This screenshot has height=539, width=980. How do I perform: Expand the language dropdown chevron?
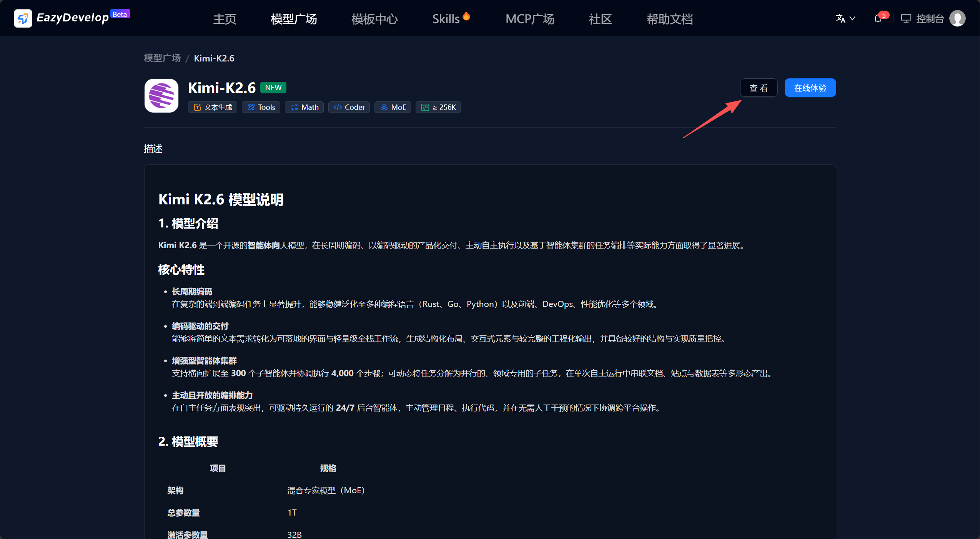[x=852, y=18]
